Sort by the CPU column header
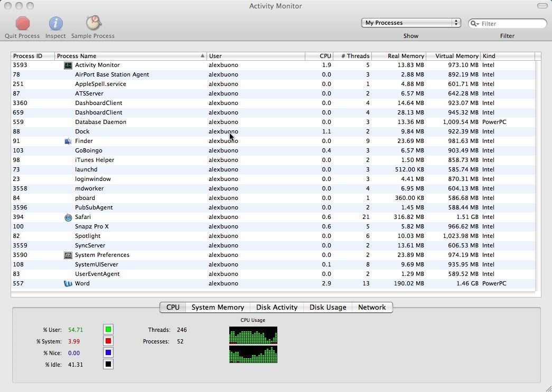Viewport: 552px width, 392px height. [x=319, y=56]
